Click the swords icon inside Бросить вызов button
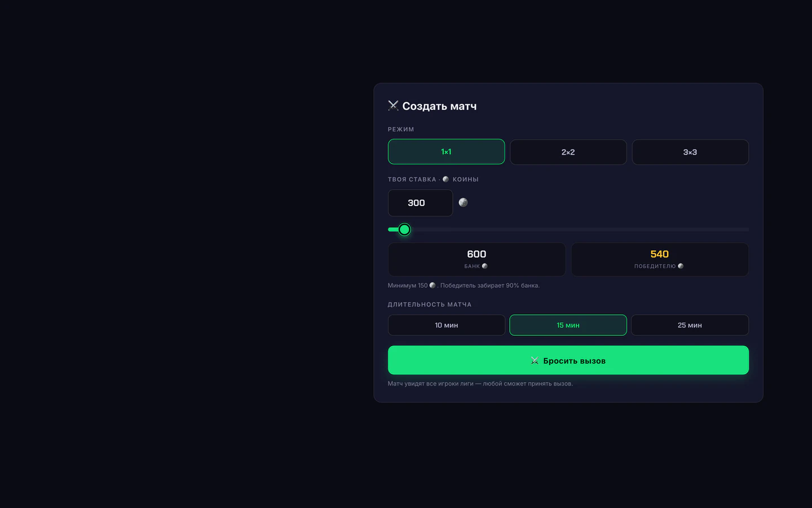Viewport: 812px width, 508px height. coord(535,361)
